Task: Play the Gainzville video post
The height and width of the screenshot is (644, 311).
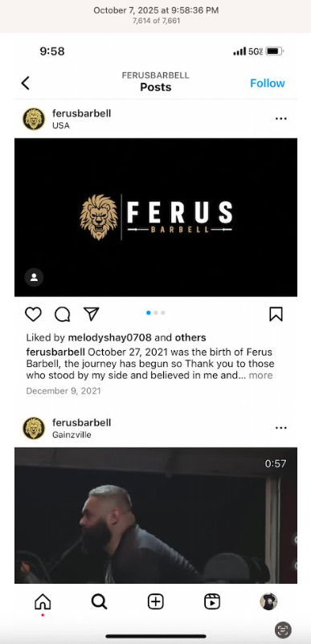Action: (x=156, y=516)
